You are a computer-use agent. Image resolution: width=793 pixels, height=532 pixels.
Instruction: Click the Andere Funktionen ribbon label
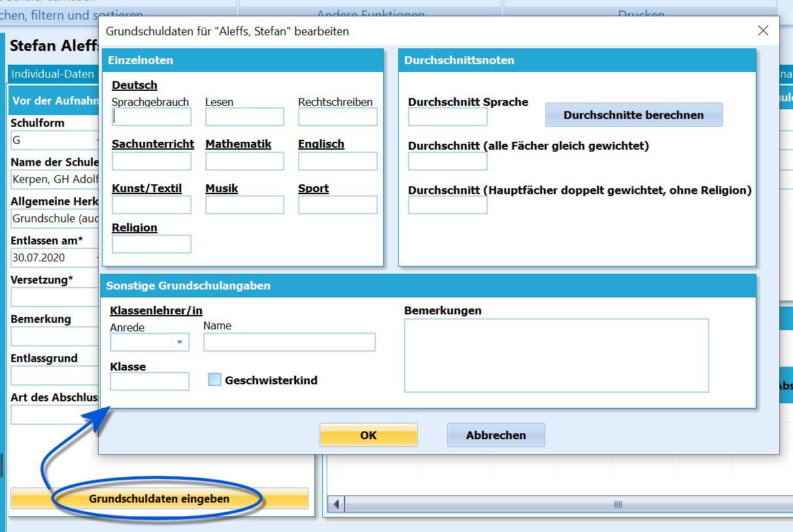(x=371, y=14)
